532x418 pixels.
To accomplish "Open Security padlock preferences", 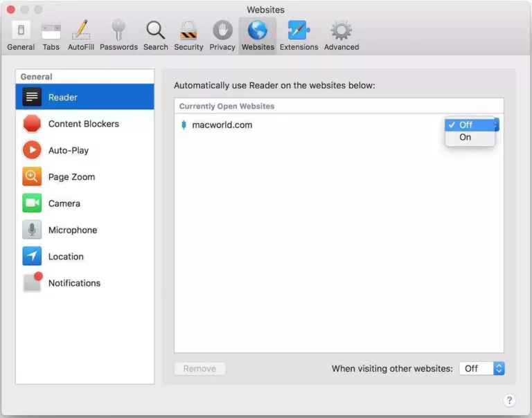I will click(188, 35).
